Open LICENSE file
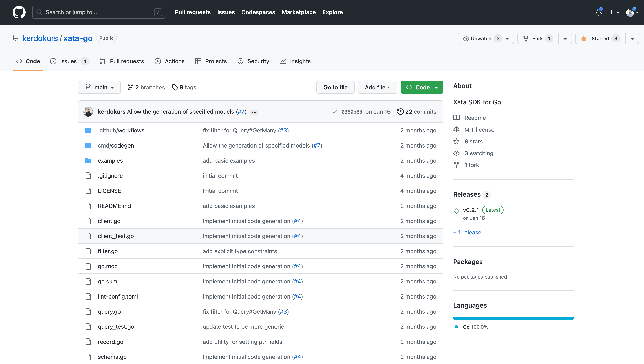Image resolution: width=644 pixels, height=364 pixels. (x=109, y=191)
